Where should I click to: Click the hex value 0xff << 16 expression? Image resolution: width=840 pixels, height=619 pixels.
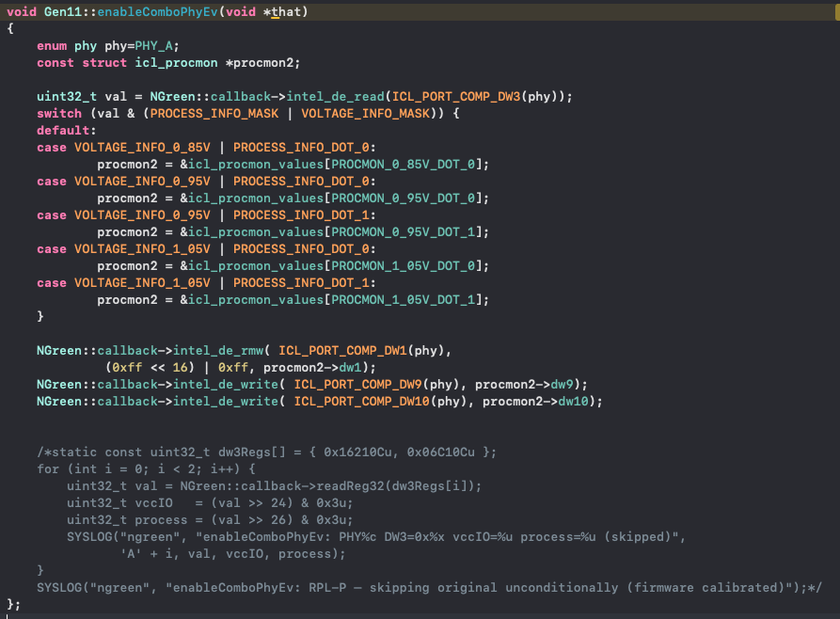[150, 368]
